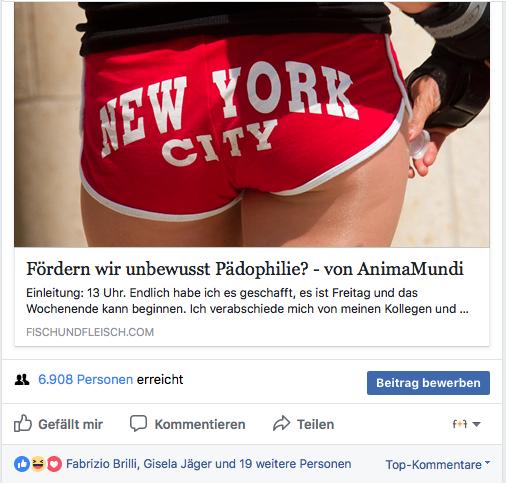Click Teilen to share the post
Viewport: 506px width, 483px height.
click(x=315, y=424)
